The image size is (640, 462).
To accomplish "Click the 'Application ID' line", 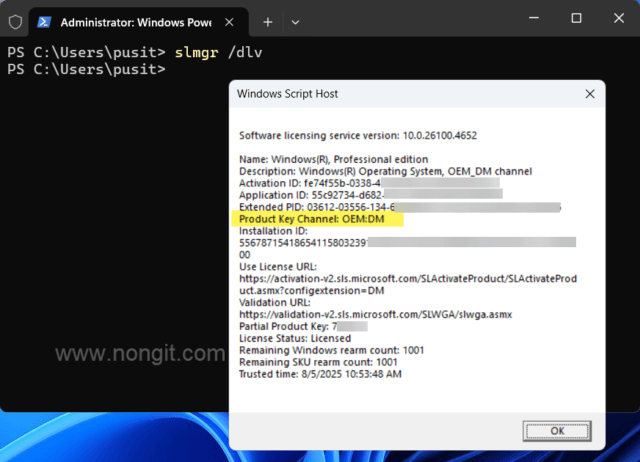I will point(371,195).
